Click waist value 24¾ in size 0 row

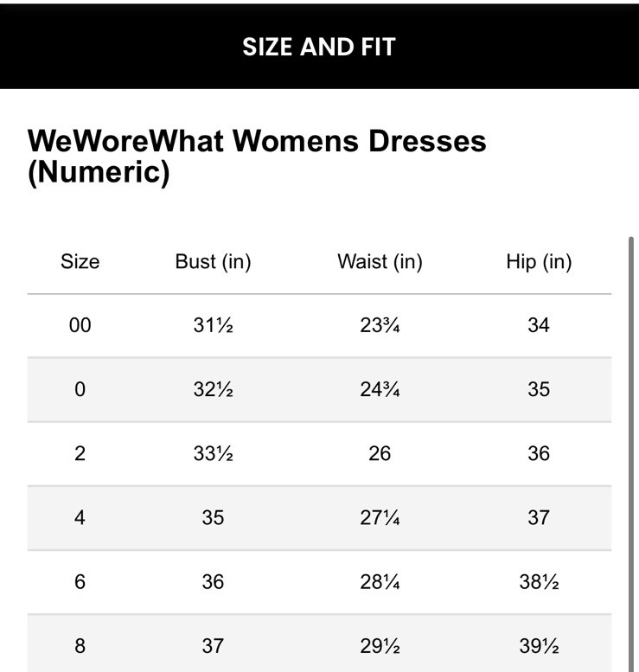380,389
